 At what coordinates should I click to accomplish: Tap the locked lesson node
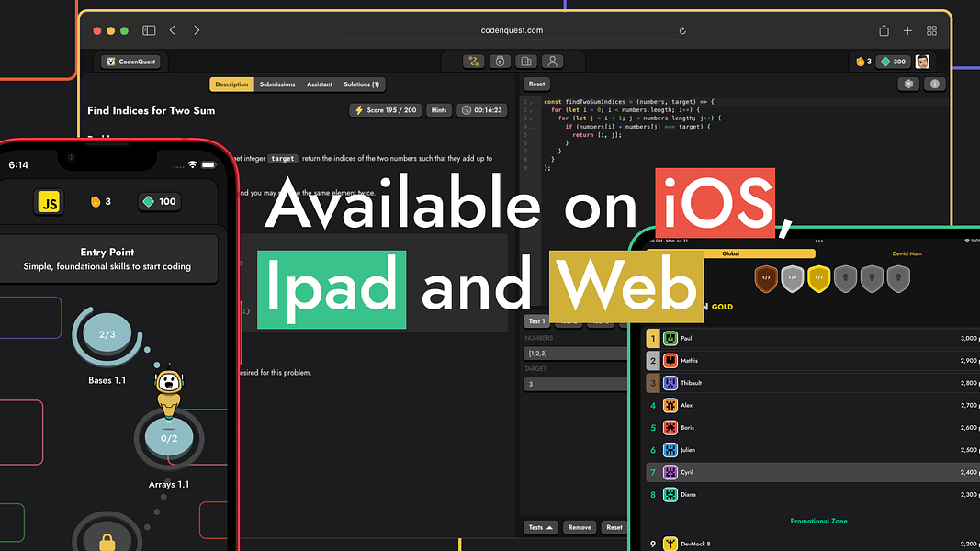107,542
